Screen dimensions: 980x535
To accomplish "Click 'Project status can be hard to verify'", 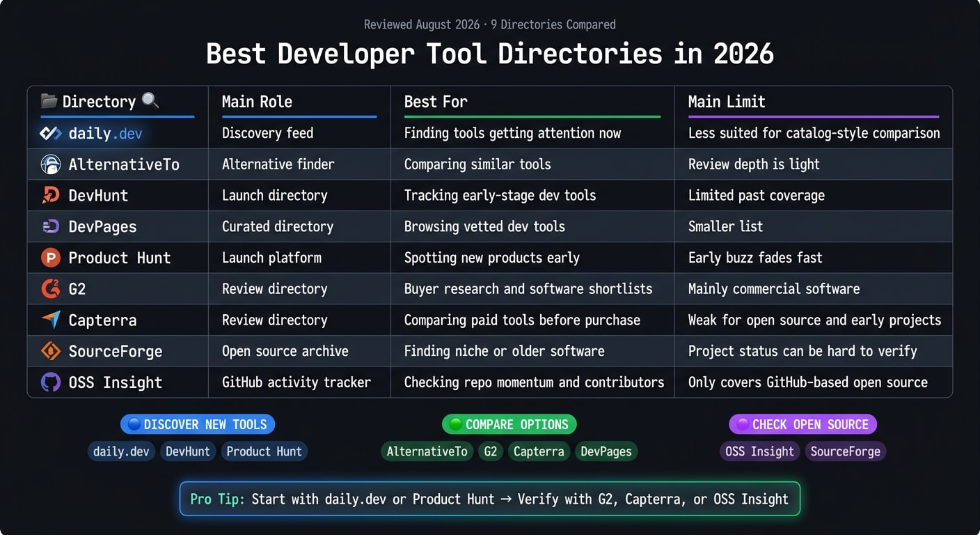I will (803, 351).
